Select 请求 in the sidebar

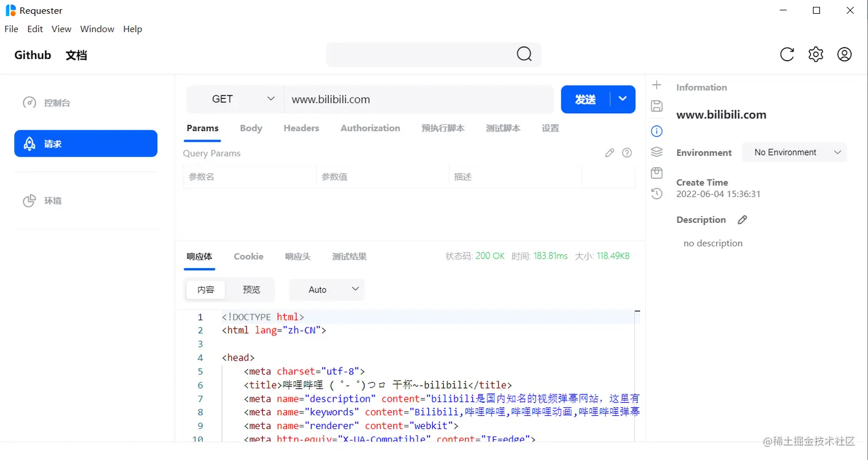coord(86,144)
